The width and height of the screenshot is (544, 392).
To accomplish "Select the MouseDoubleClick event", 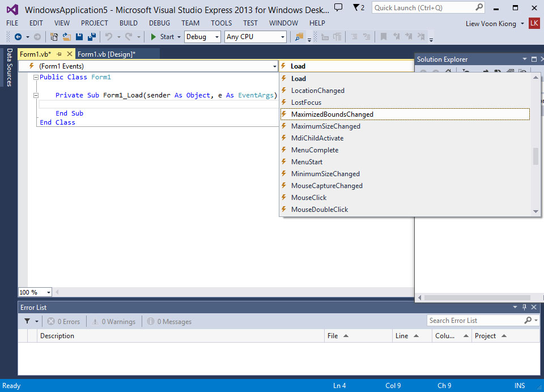I will click(406, 209).
